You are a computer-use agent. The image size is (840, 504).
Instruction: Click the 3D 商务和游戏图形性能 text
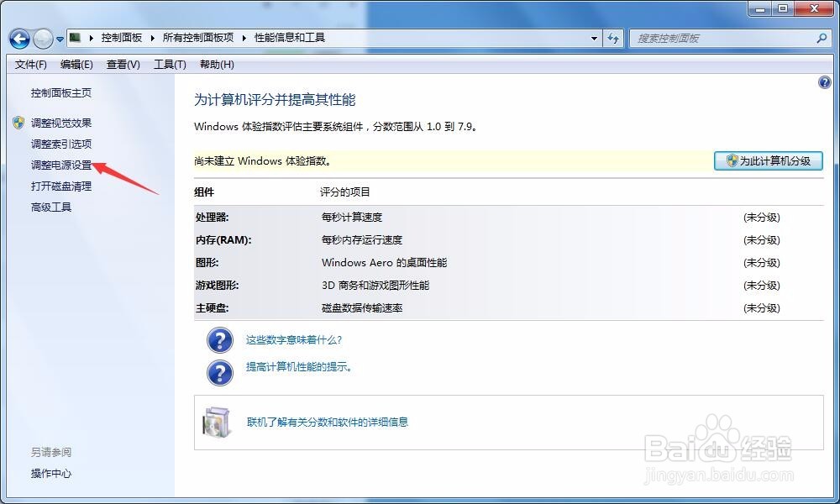[375, 286]
